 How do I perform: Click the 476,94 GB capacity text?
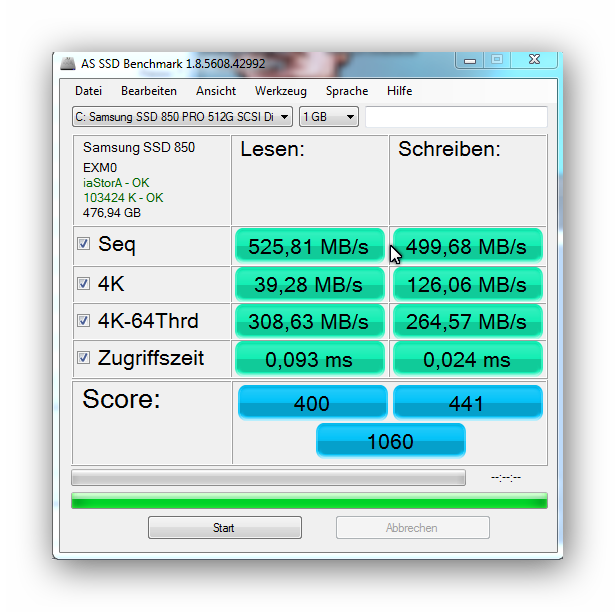click(x=112, y=213)
